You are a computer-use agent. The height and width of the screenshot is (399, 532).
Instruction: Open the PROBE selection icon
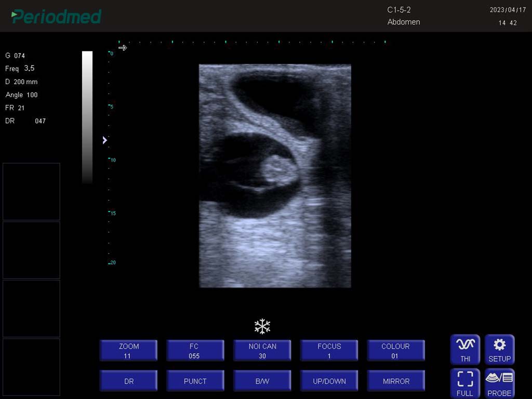click(x=499, y=383)
